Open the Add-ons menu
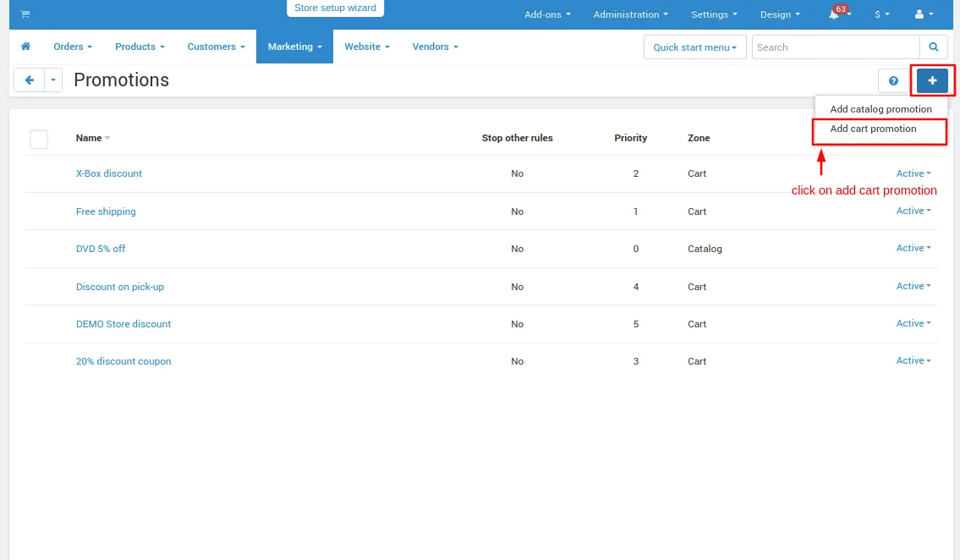 tap(547, 14)
